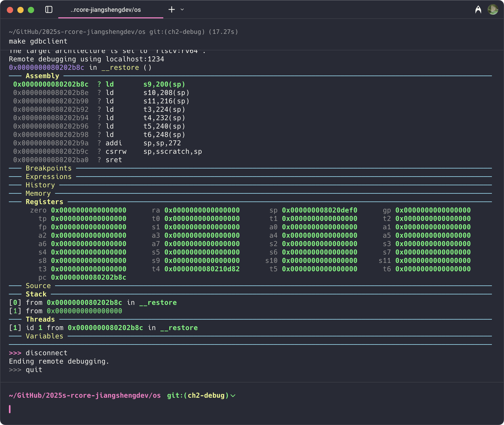This screenshot has height=425, width=504.
Task: Open the Warp AI agent icon
Action: click(478, 10)
